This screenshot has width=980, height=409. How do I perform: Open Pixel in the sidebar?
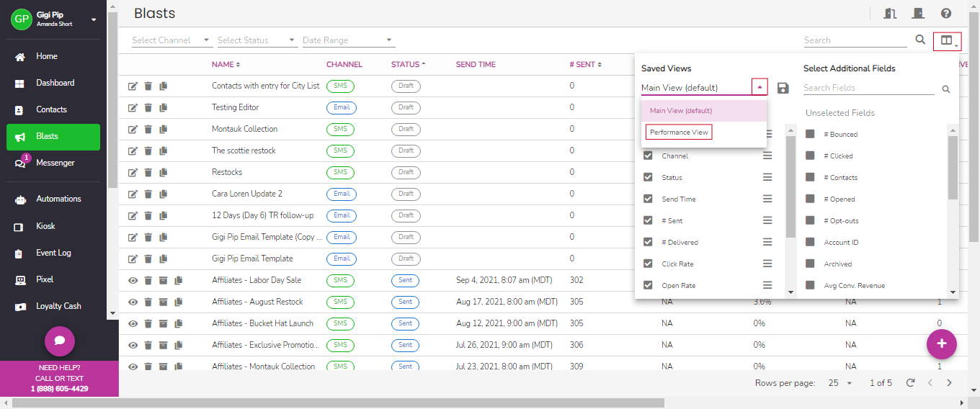tap(53, 279)
